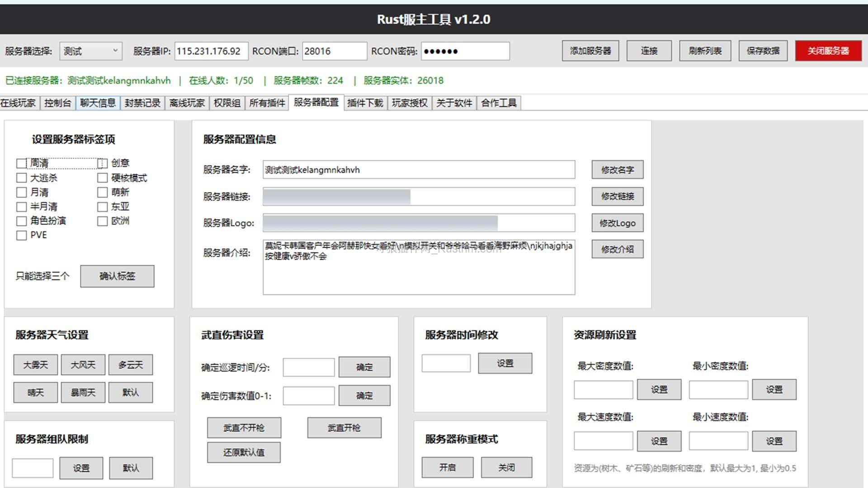Click 武直不开枪 to disable helicopter firing
868x488 pixels.
pos(244,427)
